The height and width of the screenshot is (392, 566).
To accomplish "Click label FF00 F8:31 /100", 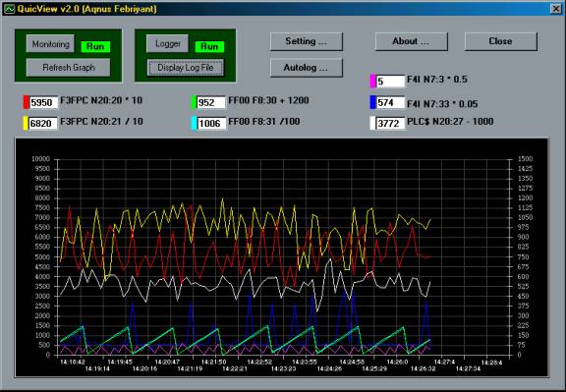I will pos(264,122).
